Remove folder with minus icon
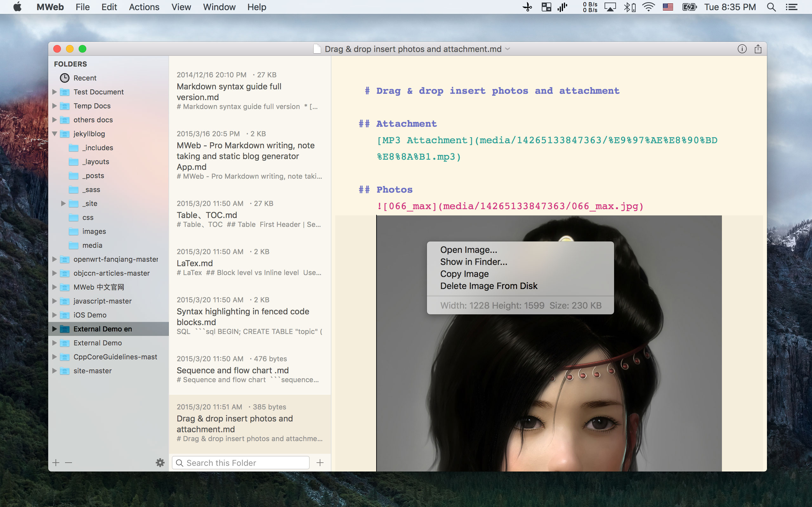Image resolution: width=812 pixels, height=507 pixels. 69,463
